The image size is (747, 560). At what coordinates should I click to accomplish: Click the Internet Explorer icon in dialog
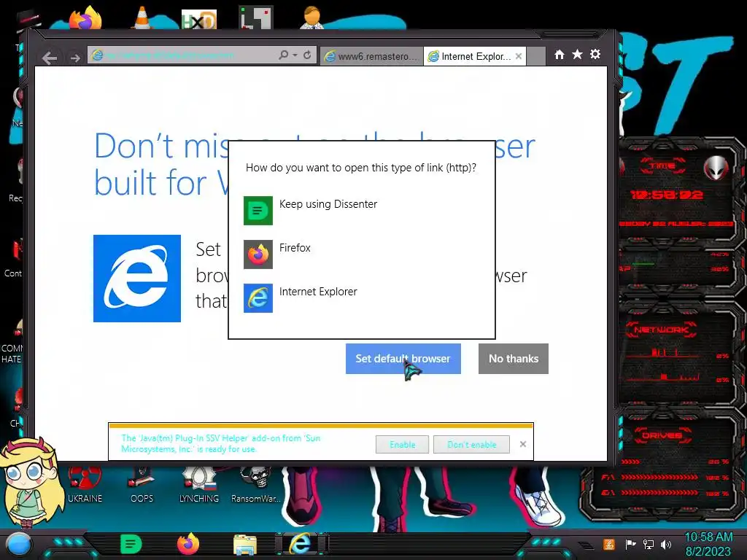click(x=258, y=298)
